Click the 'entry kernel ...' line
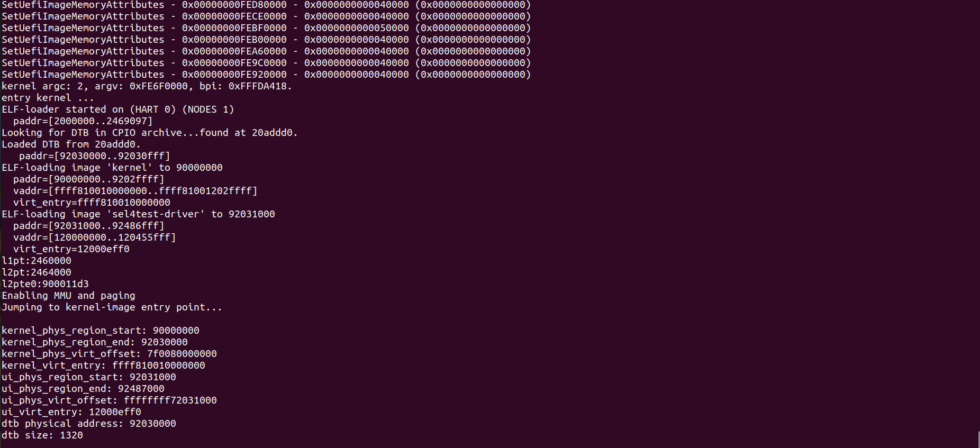This screenshot has width=980, height=448. pyautogui.click(x=48, y=98)
